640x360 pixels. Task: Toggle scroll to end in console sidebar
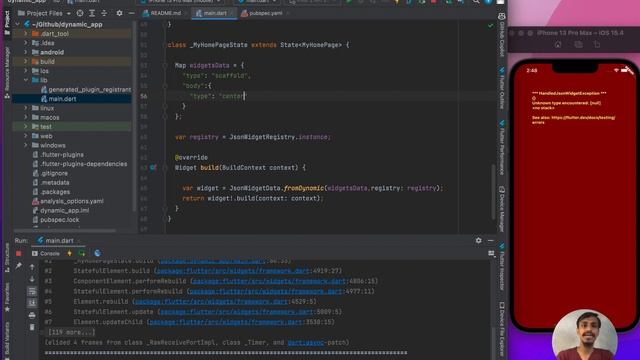click(x=32, y=303)
